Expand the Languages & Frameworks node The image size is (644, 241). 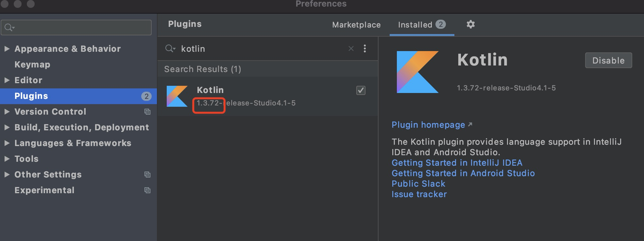tap(7, 143)
